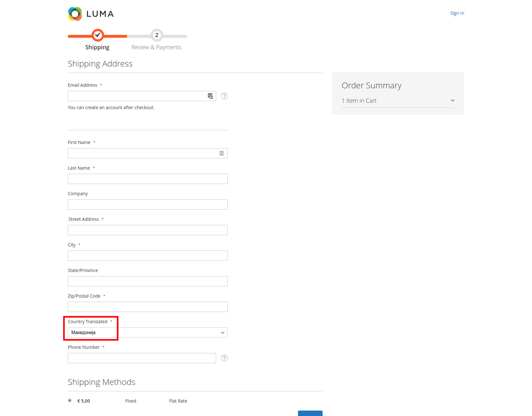Click the checkmark on the Shipping progress step

[x=98, y=35]
